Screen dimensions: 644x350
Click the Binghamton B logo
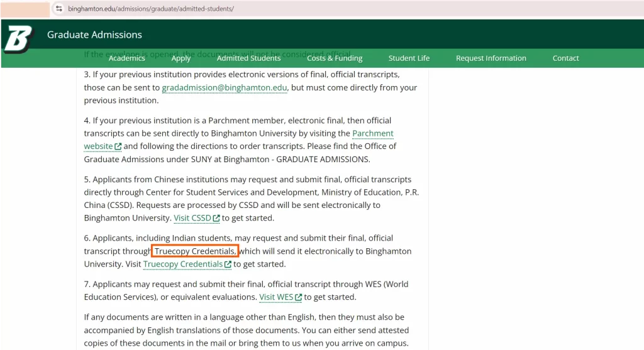[x=18, y=40]
